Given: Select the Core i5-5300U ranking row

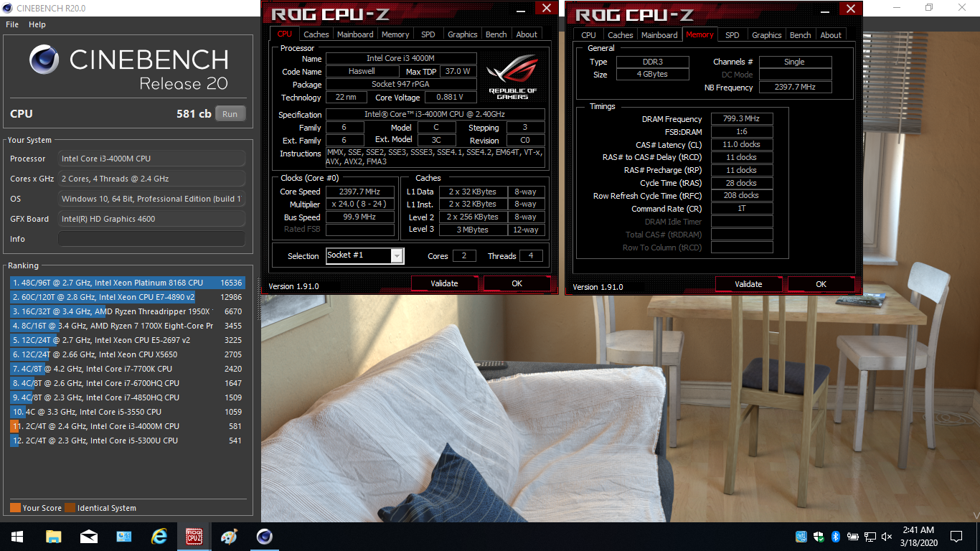Looking at the screenshot, I should tap(127, 441).
